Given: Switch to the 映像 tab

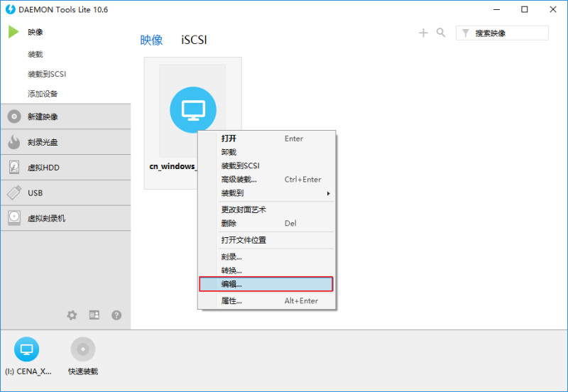Looking at the screenshot, I should [151, 40].
